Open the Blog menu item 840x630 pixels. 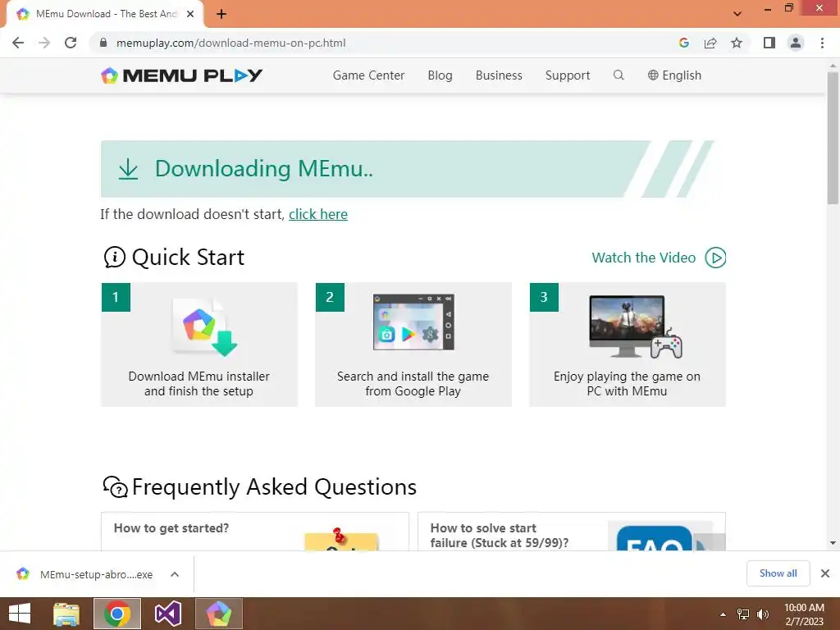(440, 75)
